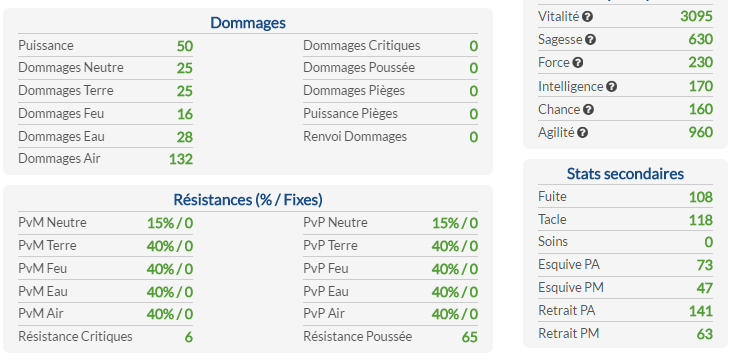Click the PvM Neutre resistance value
This screenshot has height=364, width=737.
170,223
